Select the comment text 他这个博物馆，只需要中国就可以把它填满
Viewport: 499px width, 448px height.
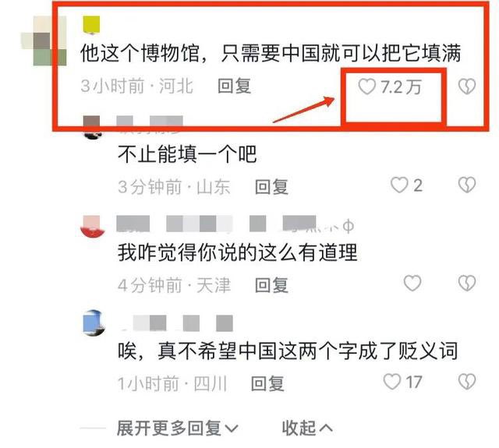pyautogui.click(x=271, y=53)
